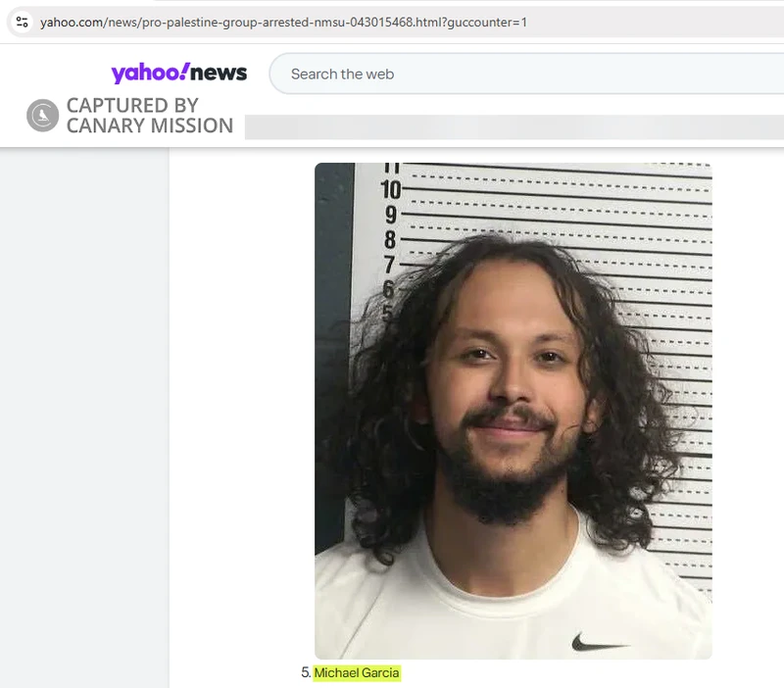The width and height of the screenshot is (784, 688).
Task: Focus the "Search the web" input field
Action: [526, 74]
